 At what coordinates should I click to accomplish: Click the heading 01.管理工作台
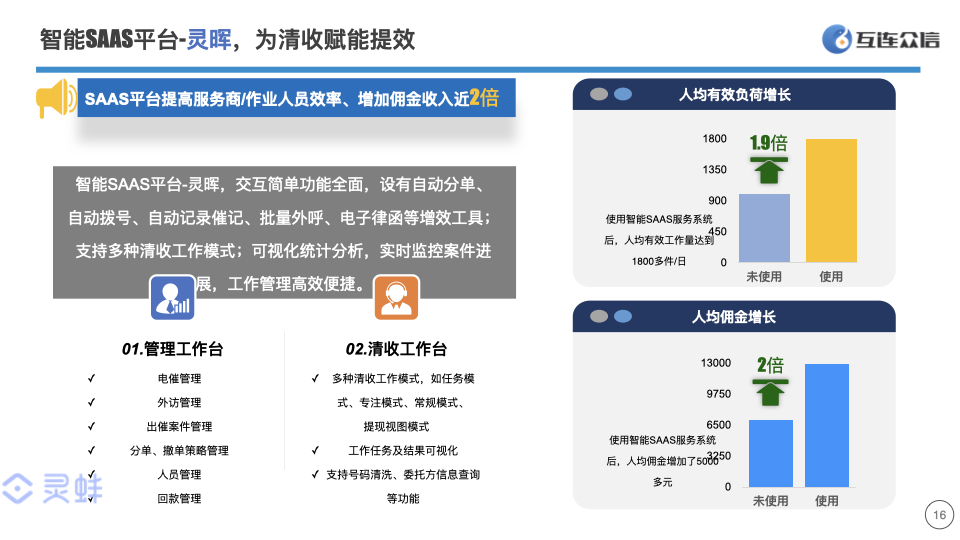[173, 349]
